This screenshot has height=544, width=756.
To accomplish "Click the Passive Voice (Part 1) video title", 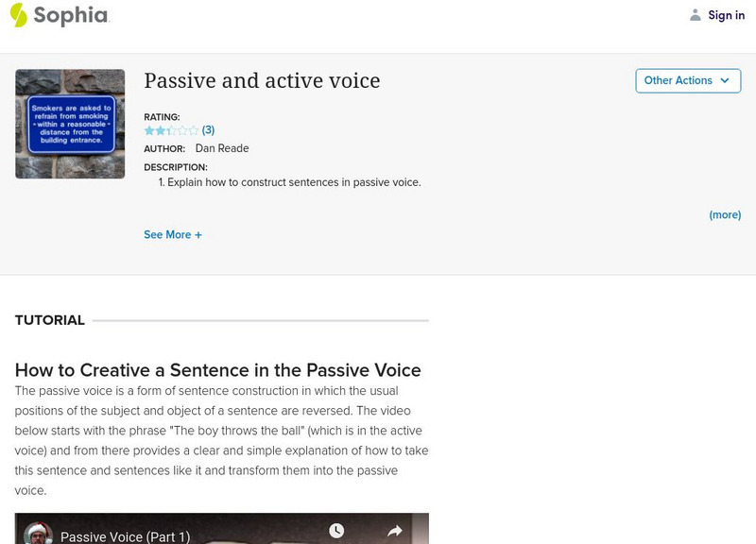I will [x=125, y=536].
